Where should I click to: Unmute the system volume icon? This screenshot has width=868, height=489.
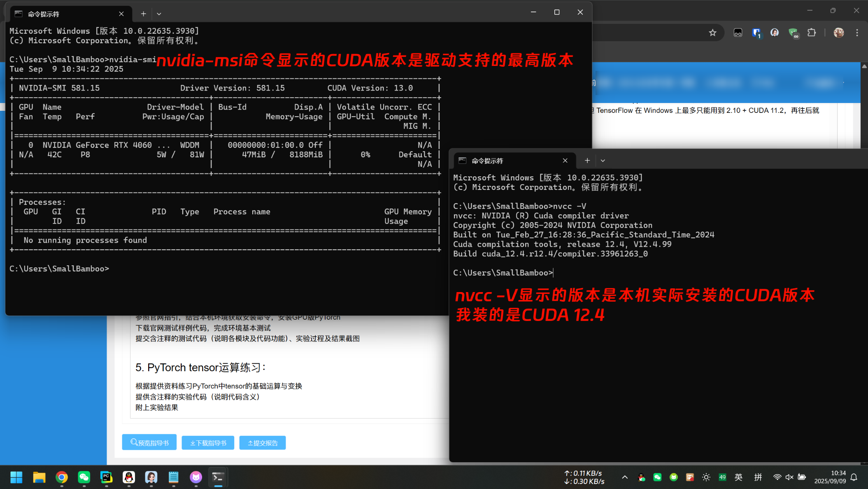[x=789, y=477]
